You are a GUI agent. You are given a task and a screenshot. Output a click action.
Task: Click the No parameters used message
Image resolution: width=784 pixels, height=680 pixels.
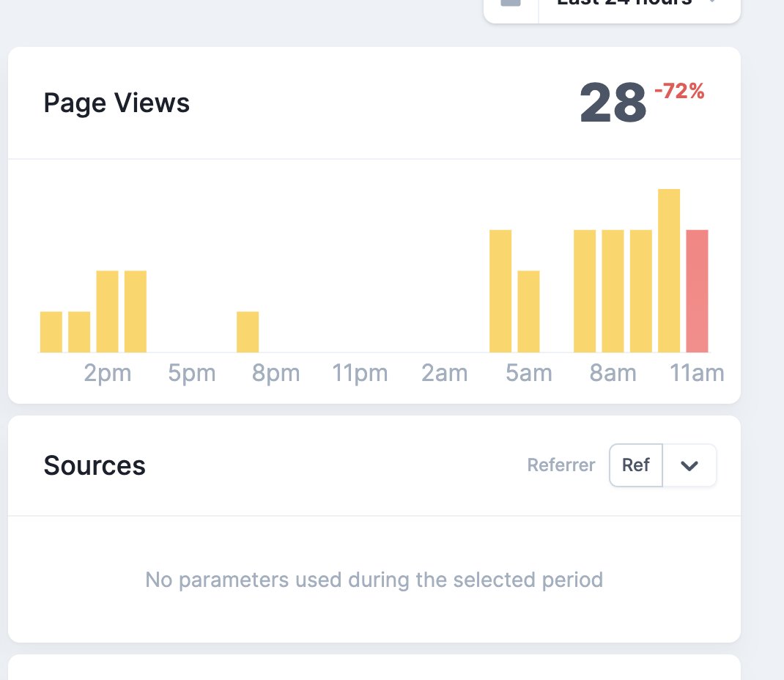[374, 580]
